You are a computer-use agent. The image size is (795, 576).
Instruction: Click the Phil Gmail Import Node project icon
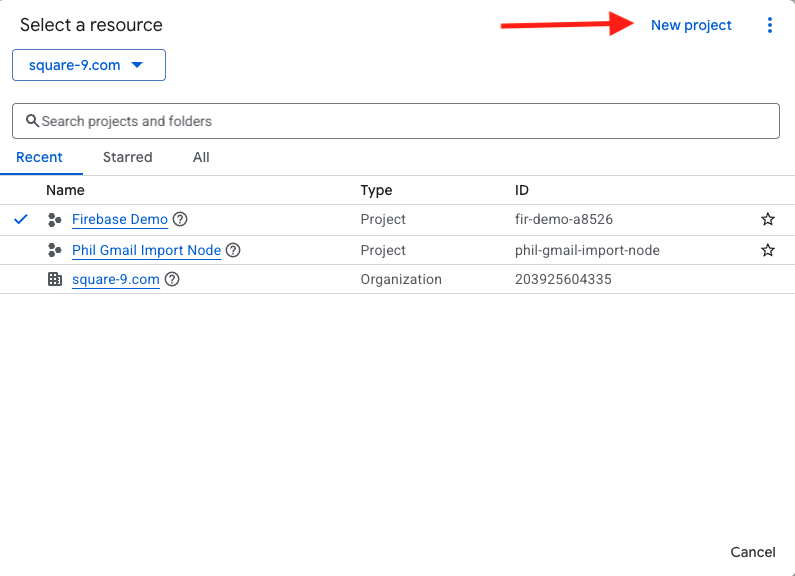pos(55,250)
